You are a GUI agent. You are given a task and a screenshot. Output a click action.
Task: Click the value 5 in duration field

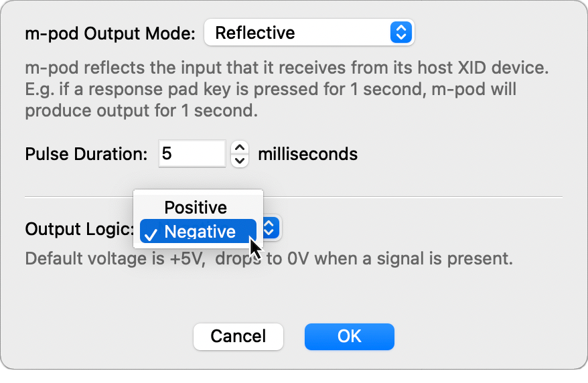(x=167, y=154)
